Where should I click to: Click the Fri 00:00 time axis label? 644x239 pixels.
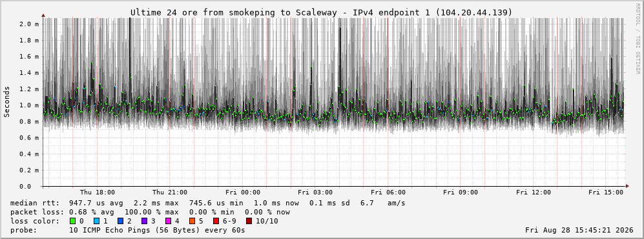pyautogui.click(x=243, y=192)
